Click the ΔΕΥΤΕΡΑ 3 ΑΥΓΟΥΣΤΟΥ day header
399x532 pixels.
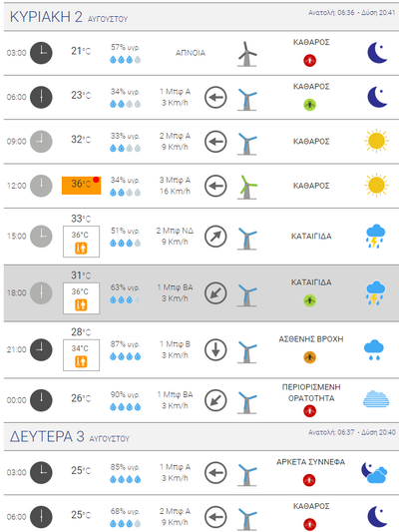pyautogui.click(x=70, y=437)
